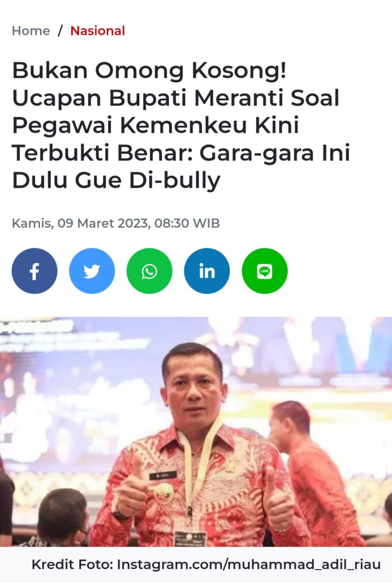Click the headline phrase 'Terbukti Benar: Gara-gara Ini'

click(181, 154)
